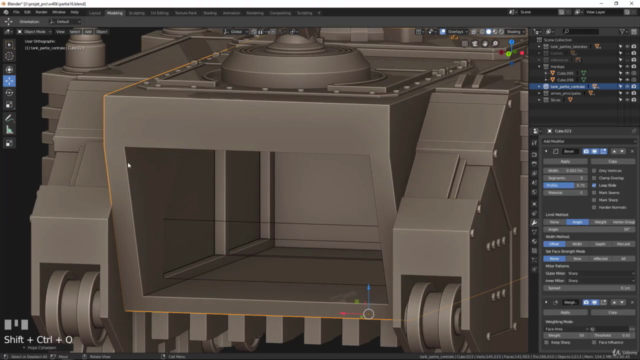Switch to Shading workspace tab
This screenshot has width=640, height=360.
point(210,13)
